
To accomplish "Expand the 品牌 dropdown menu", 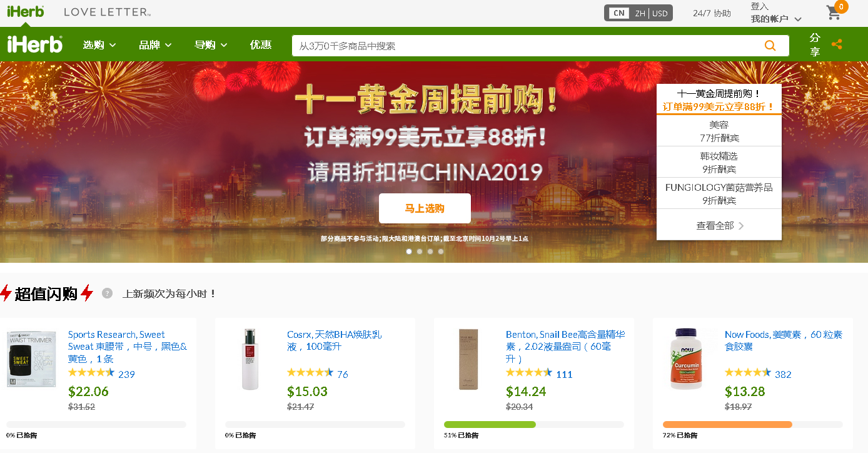I will 155,45.
